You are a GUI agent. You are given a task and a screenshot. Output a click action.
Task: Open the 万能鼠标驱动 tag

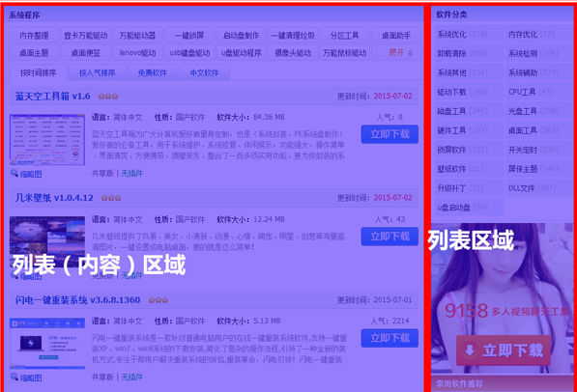pyautogui.click(x=344, y=53)
